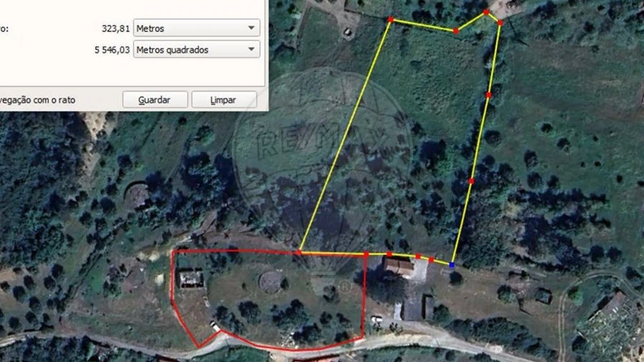Pick the lower red vertex on the right yellow edge

click(472, 181)
